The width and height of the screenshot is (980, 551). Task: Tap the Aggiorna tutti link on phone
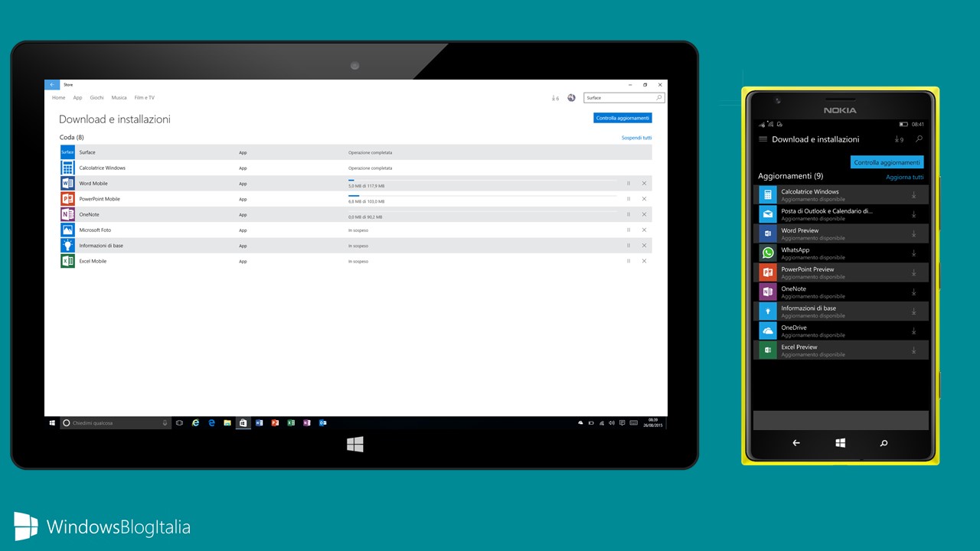click(x=905, y=177)
